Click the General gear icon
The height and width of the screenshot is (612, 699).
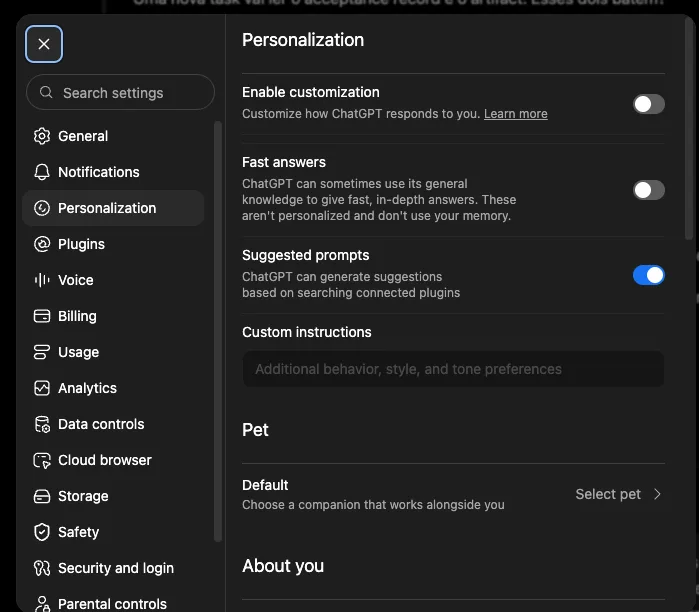(x=42, y=136)
